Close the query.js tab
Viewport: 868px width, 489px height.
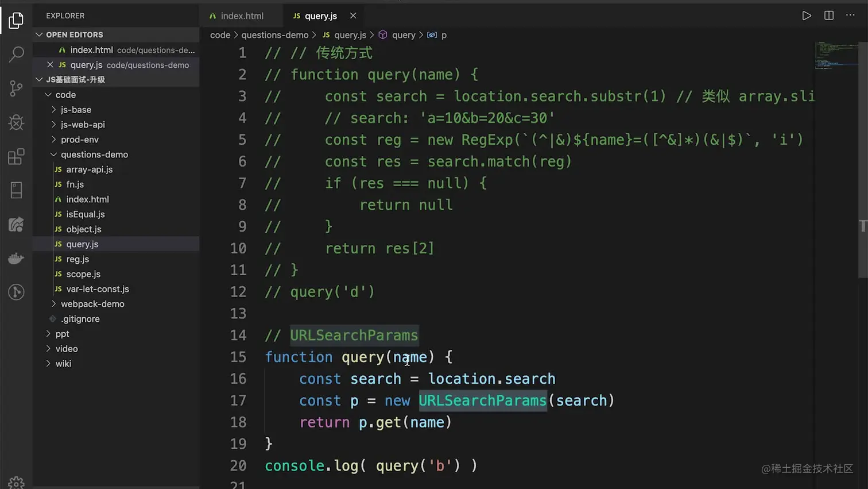coord(353,16)
